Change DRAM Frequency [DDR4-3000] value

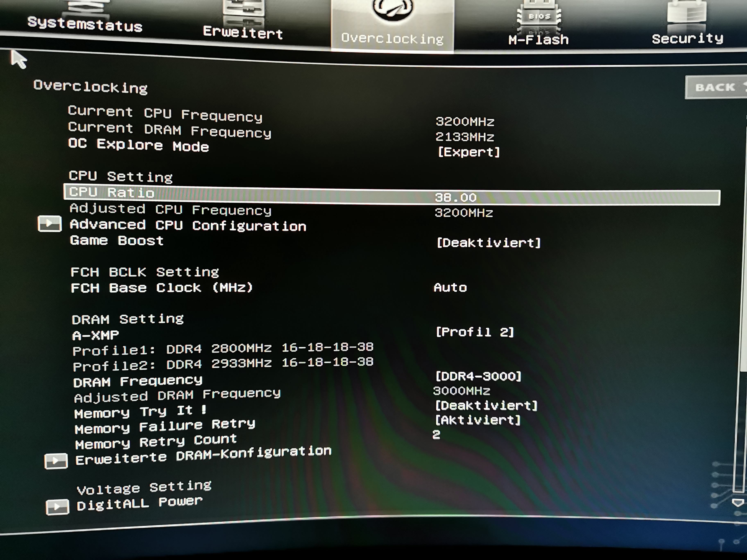(478, 376)
